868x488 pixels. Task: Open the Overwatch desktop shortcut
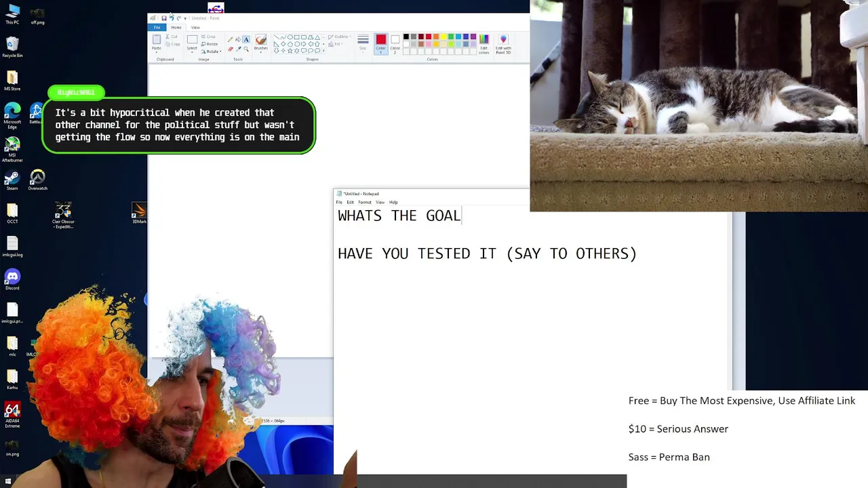37,180
